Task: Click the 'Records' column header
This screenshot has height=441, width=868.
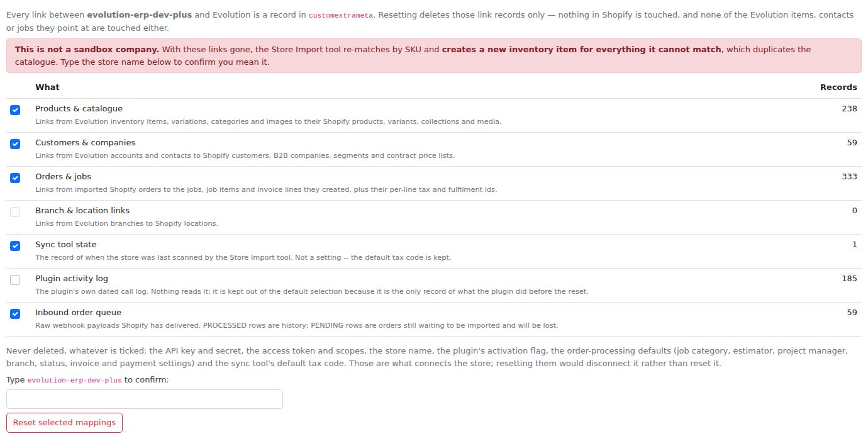Action: tap(838, 87)
